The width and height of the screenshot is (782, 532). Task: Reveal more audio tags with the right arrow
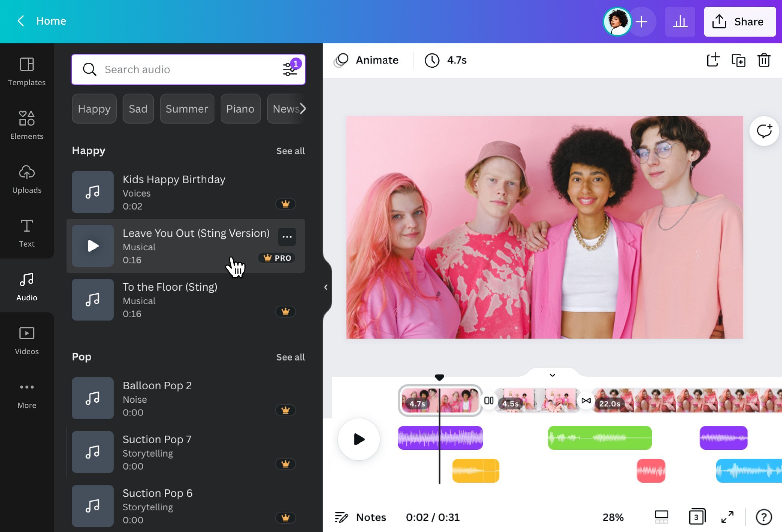click(302, 109)
